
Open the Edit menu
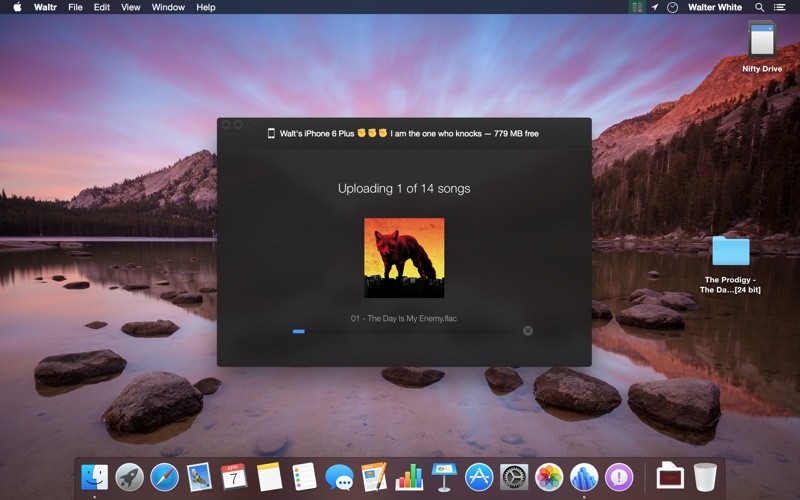102,7
